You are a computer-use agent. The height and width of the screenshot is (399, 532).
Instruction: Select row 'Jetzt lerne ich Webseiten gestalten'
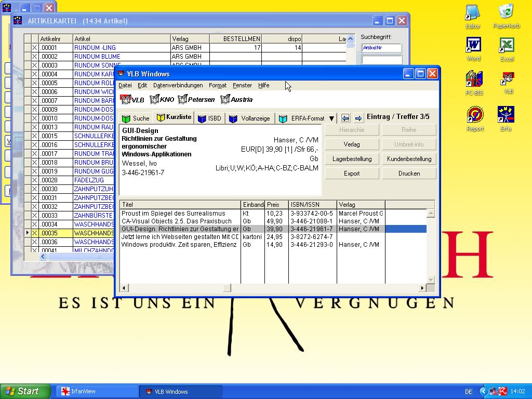point(273,237)
